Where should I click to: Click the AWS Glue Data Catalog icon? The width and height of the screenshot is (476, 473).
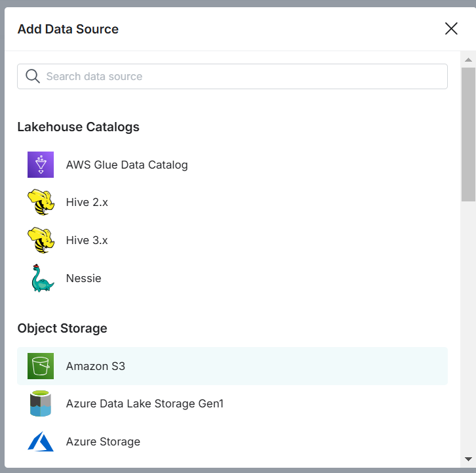coord(41,165)
